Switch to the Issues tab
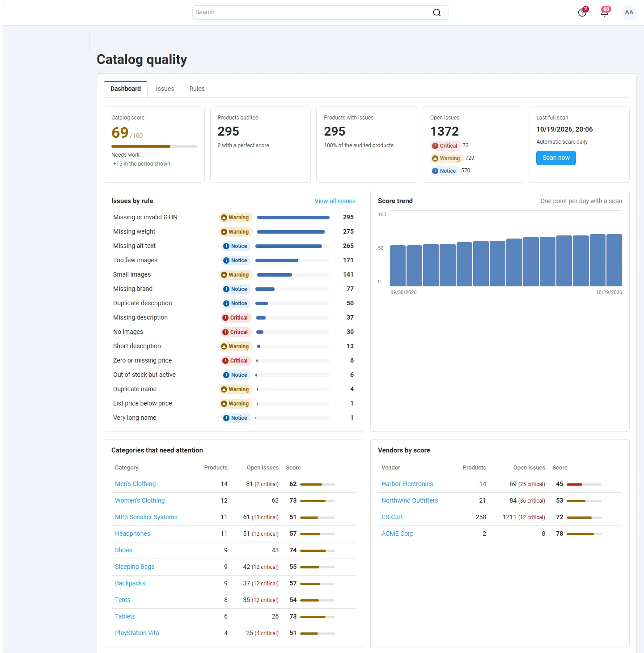 (165, 89)
